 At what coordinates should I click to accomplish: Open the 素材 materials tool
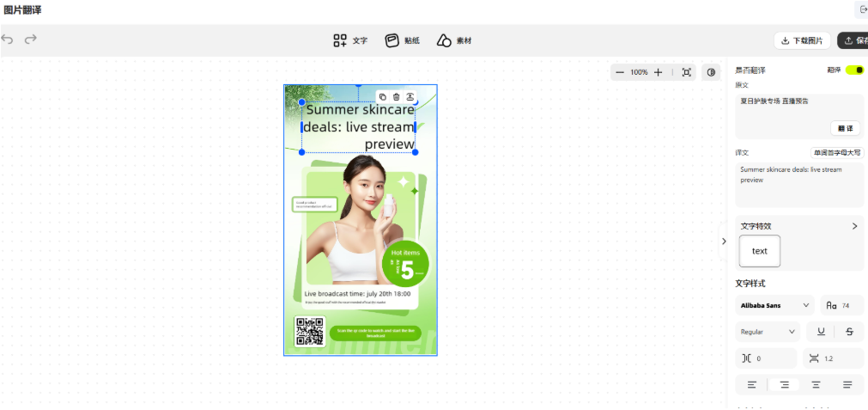[454, 40]
